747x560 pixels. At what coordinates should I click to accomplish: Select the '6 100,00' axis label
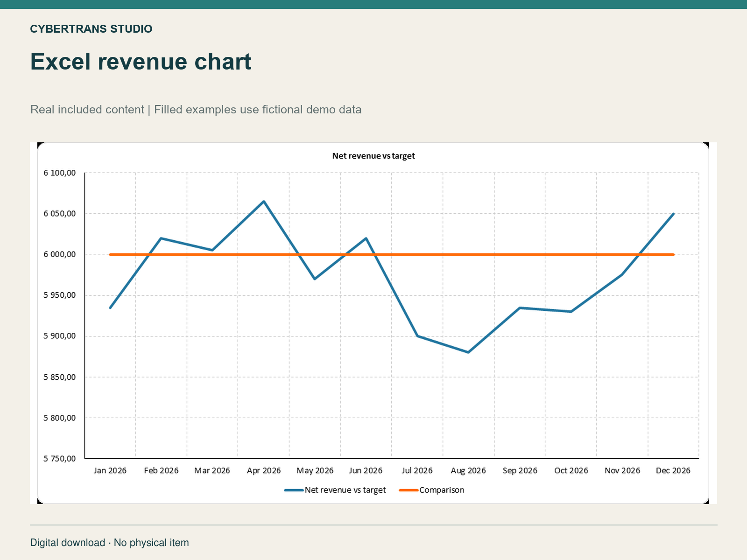tap(60, 173)
